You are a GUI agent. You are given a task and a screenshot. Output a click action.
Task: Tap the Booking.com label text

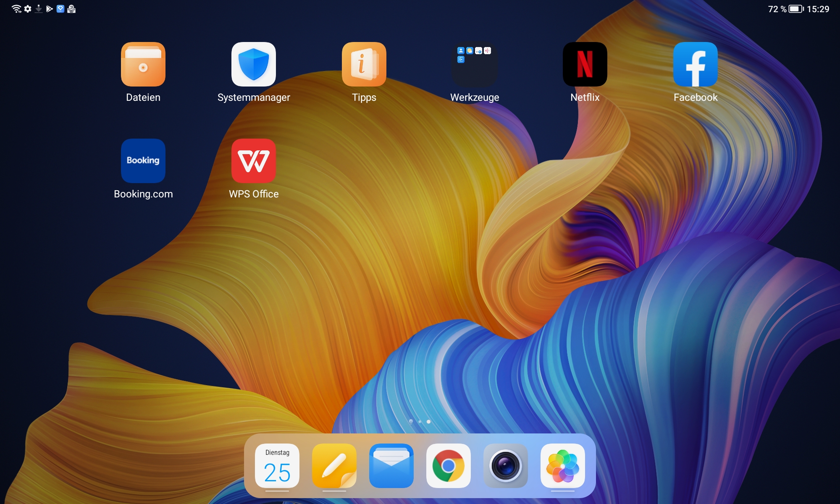(x=143, y=194)
